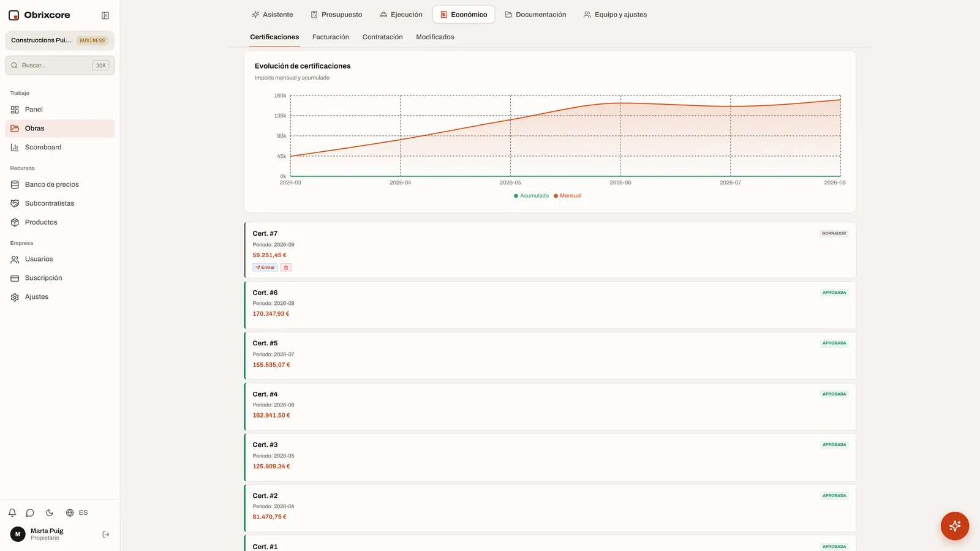Switch to Presupuesto tab
This screenshot has height=551, width=980.
click(x=336, y=15)
